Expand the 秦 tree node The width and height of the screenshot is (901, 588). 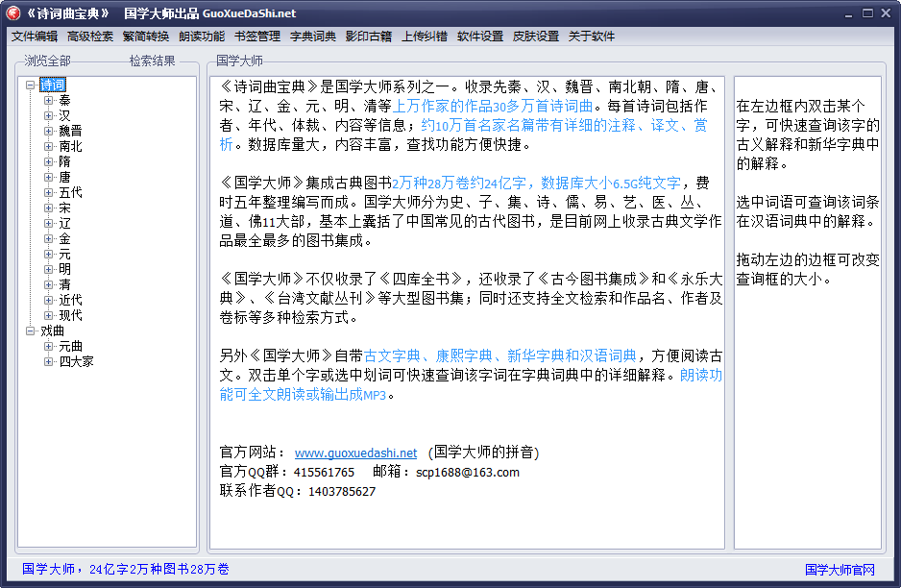49,100
